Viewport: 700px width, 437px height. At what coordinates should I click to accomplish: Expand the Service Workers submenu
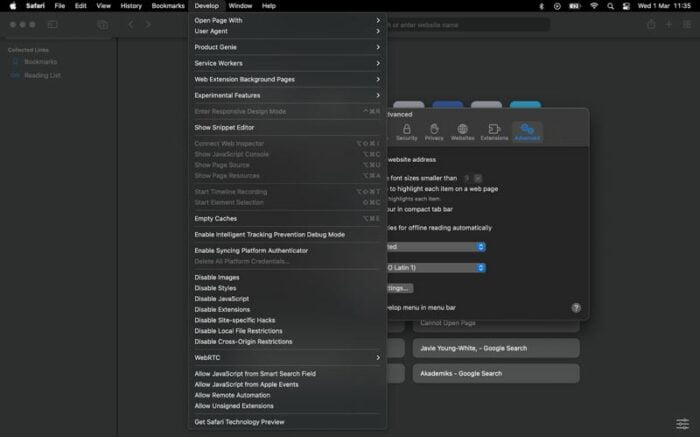[x=287, y=63]
